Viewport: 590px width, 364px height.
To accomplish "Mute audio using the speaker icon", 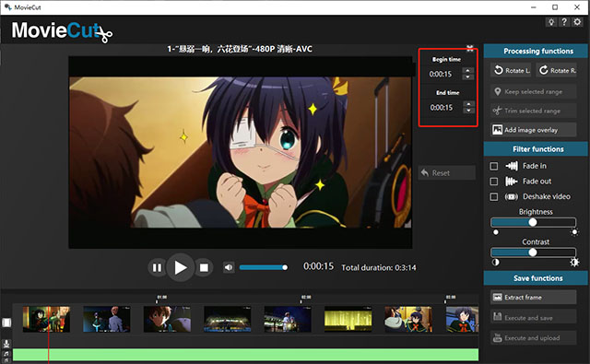I will tap(229, 267).
